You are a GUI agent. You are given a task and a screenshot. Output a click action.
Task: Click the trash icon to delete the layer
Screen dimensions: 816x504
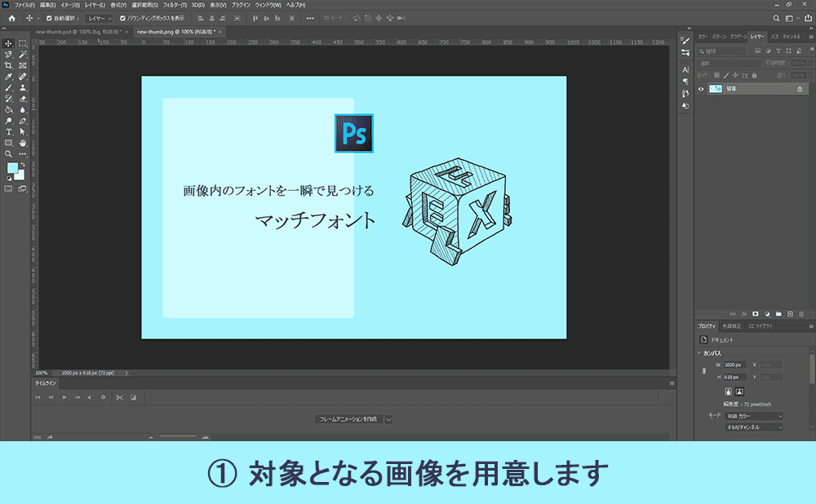tap(801, 313)
